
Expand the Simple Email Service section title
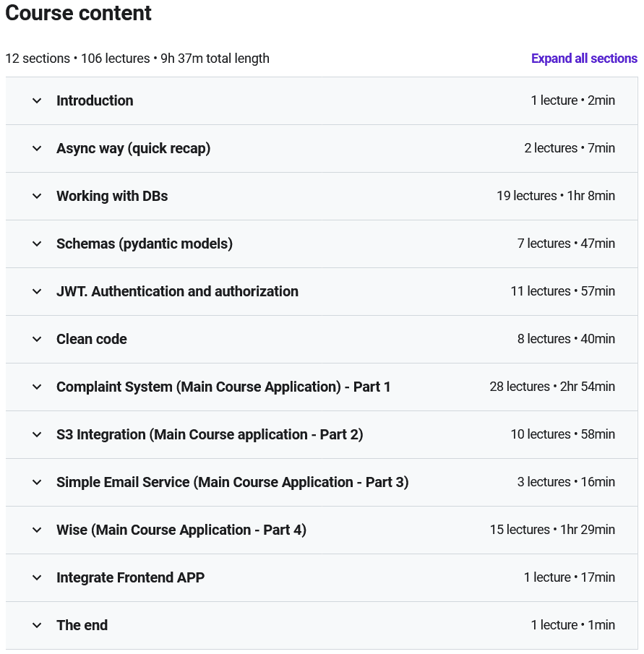(232, 482)
